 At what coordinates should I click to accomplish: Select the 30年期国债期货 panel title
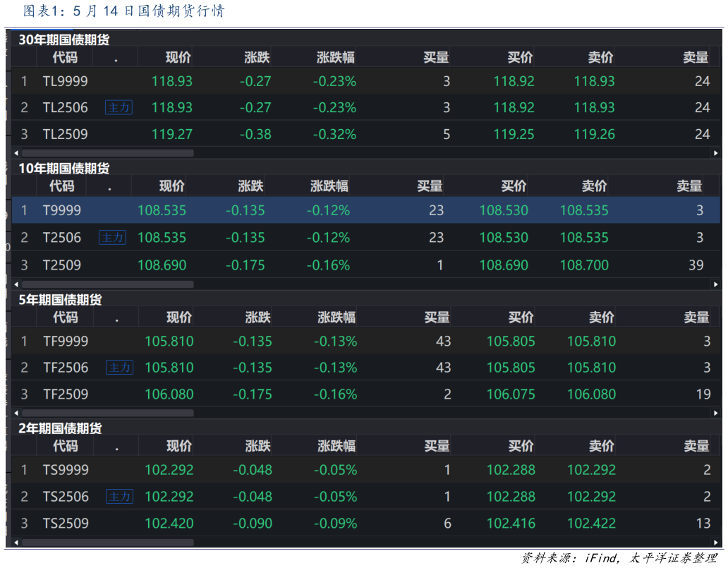click(x=64, y=40)
